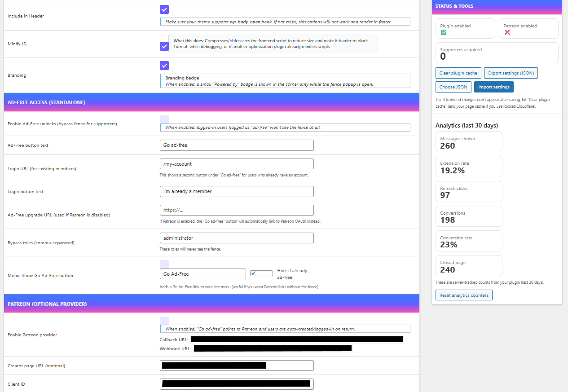The height and width of the screenshot is (392, 568).
Task: Enable Ad-Free unlocks for supporters
Action: tap(164, 118)
